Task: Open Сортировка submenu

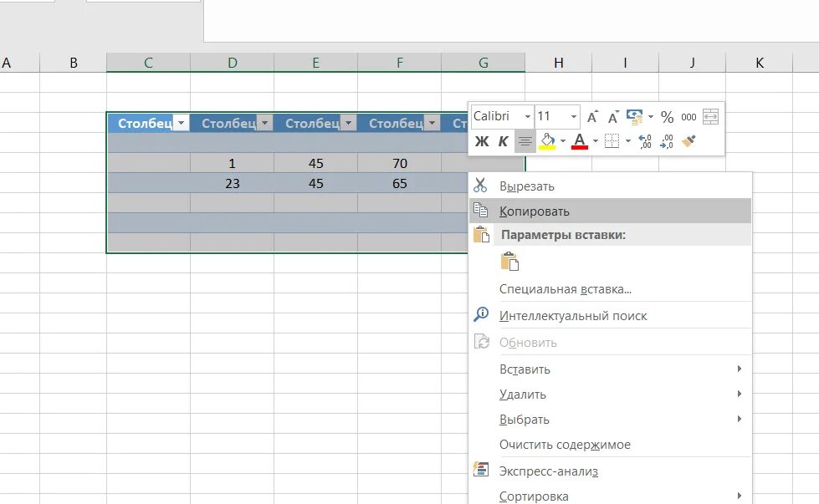Action: [x=610, y=496]
